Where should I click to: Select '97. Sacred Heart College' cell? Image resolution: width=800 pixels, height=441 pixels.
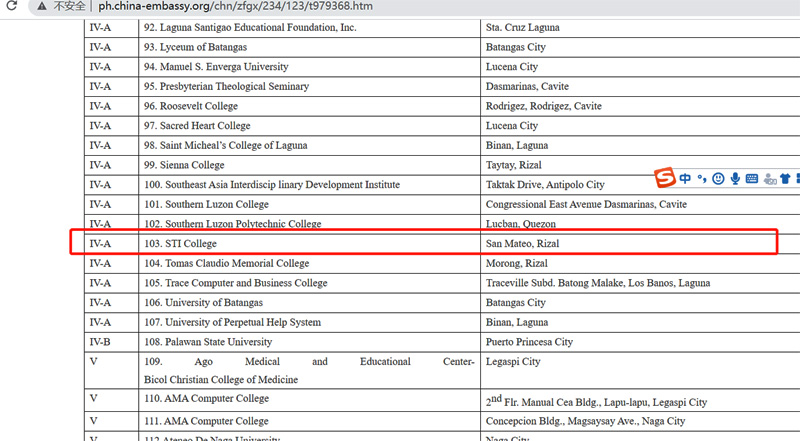point(197,126)
